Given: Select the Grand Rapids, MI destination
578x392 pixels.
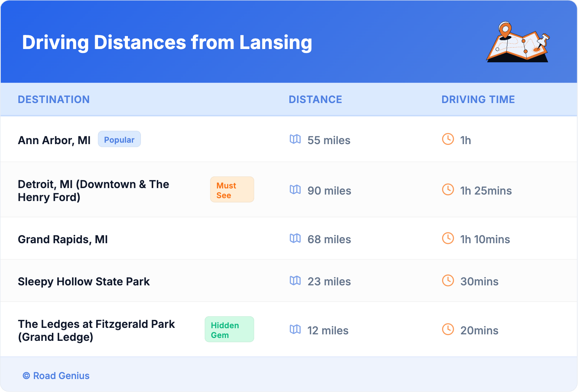Looking at the screenshot, I should pos(63,240).
